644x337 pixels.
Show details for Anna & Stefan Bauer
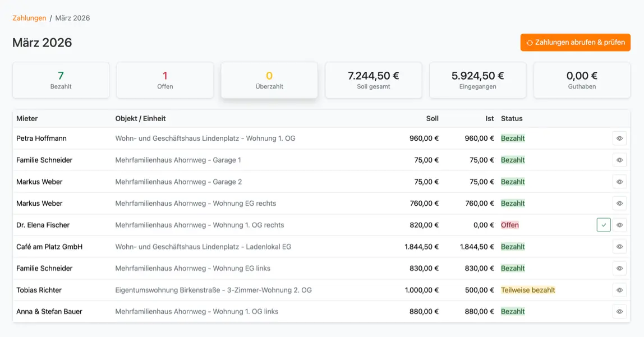pyautogui.click(x=619, y=312)
